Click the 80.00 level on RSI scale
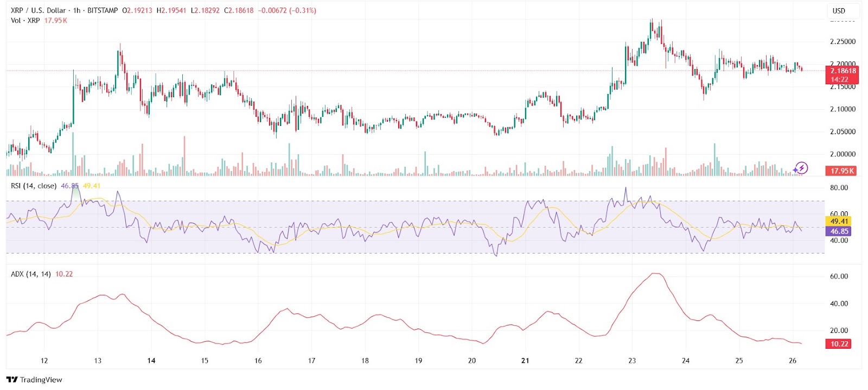Viewport: 868px width, 390px height. [839, 188]
